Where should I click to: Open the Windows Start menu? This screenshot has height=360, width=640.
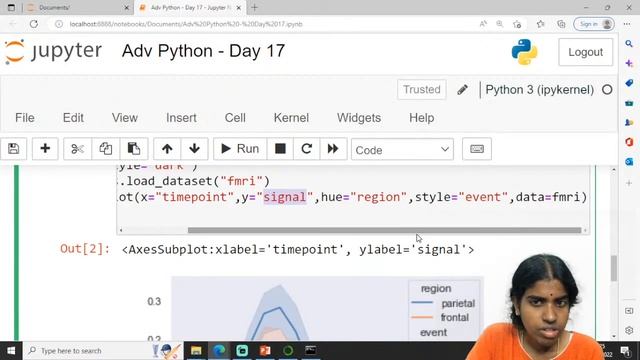pos(11,351)
